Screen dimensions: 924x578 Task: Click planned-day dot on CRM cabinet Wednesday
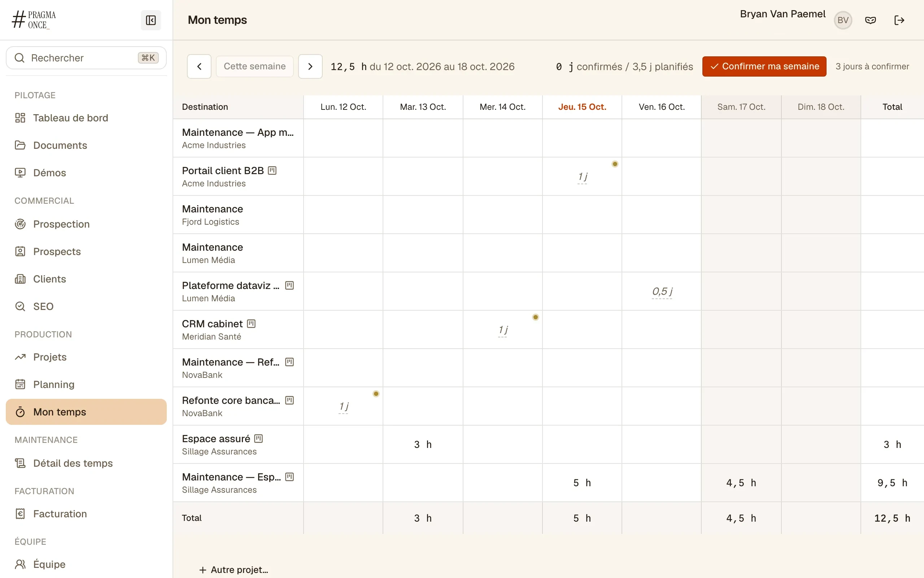pyautogui.click(x=535, y=317)
